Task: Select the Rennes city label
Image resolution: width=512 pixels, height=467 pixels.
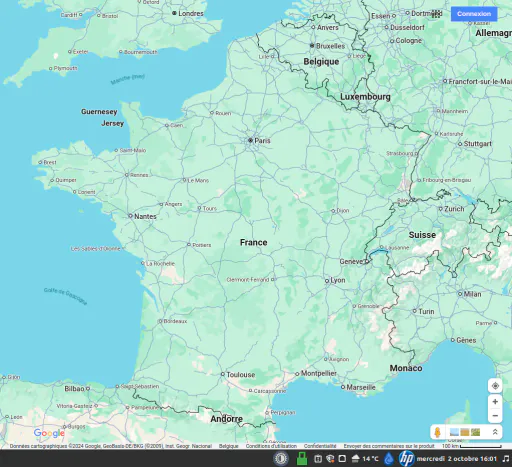Action: (x=139, y=175)
